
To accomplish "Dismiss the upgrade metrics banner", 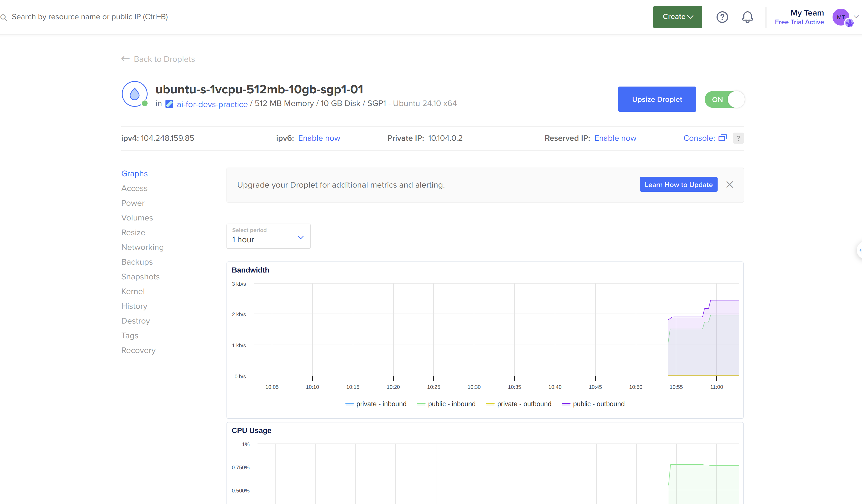I will tap(730, 185).
